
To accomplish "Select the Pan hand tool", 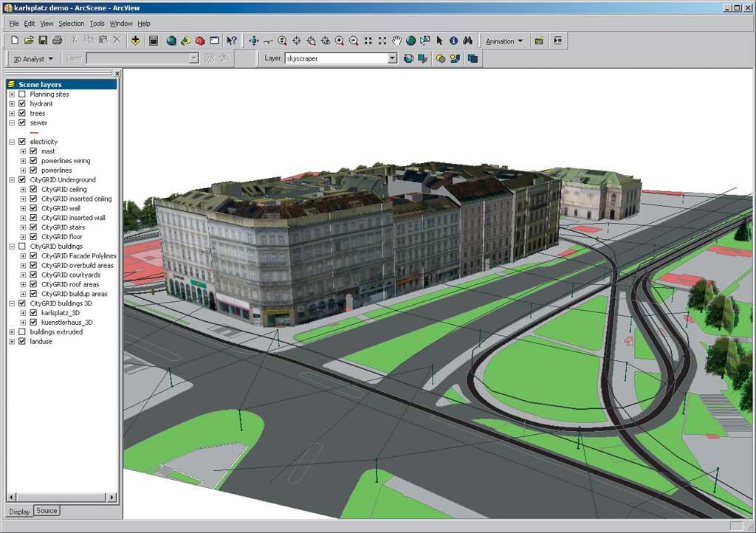I will 396,41.
